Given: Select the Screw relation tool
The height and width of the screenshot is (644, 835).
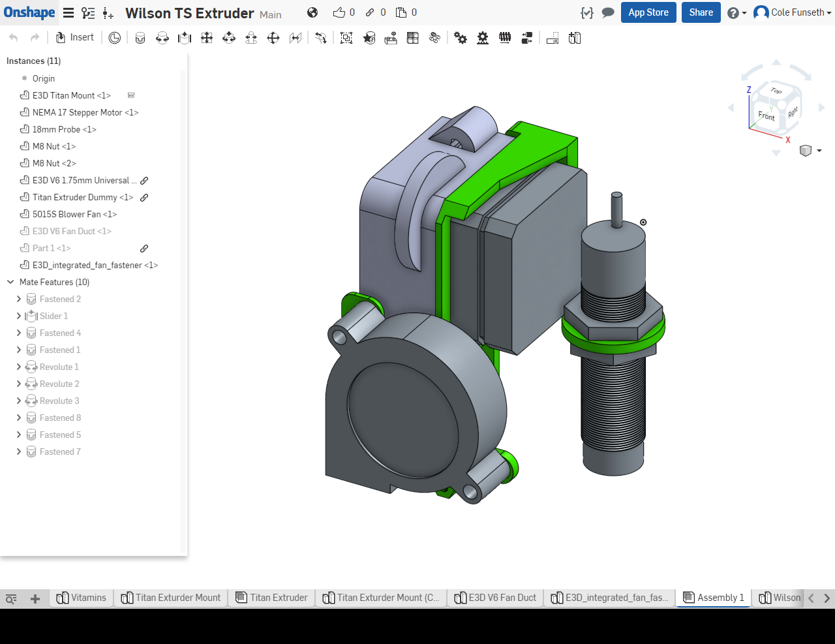Looking at the screenshot, I should 505,38.
